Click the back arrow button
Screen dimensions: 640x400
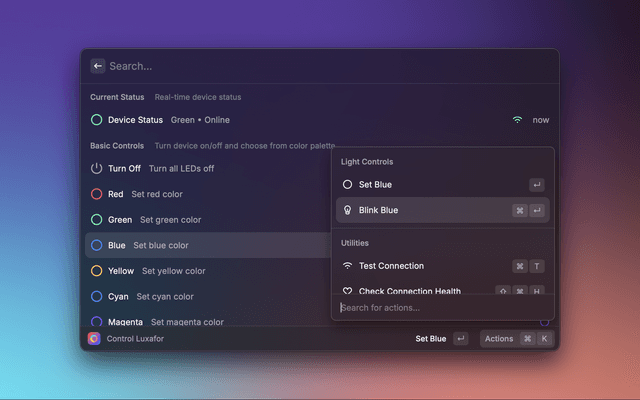(x=98, y=66)
